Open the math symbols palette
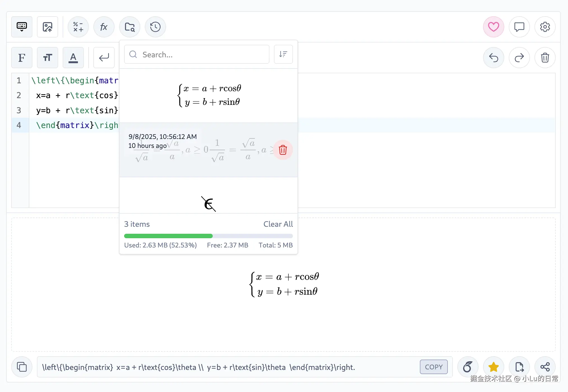The width and height of the screenshot is (568, 392). (78, 27)
